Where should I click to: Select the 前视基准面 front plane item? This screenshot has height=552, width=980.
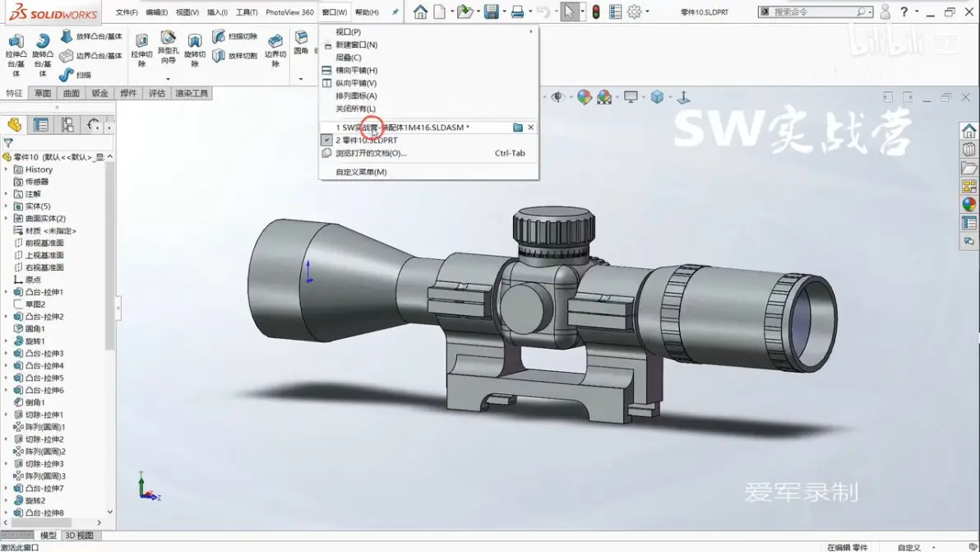coord(44,243)
